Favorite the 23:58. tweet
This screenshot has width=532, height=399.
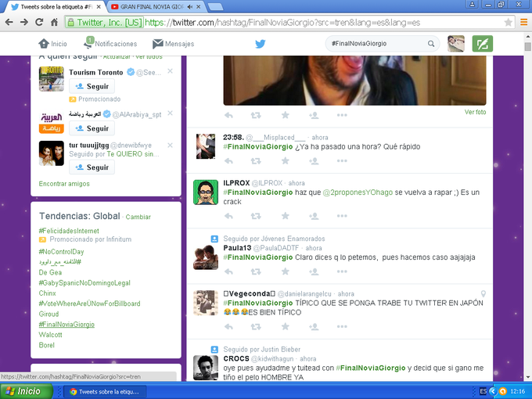[286, 160]
